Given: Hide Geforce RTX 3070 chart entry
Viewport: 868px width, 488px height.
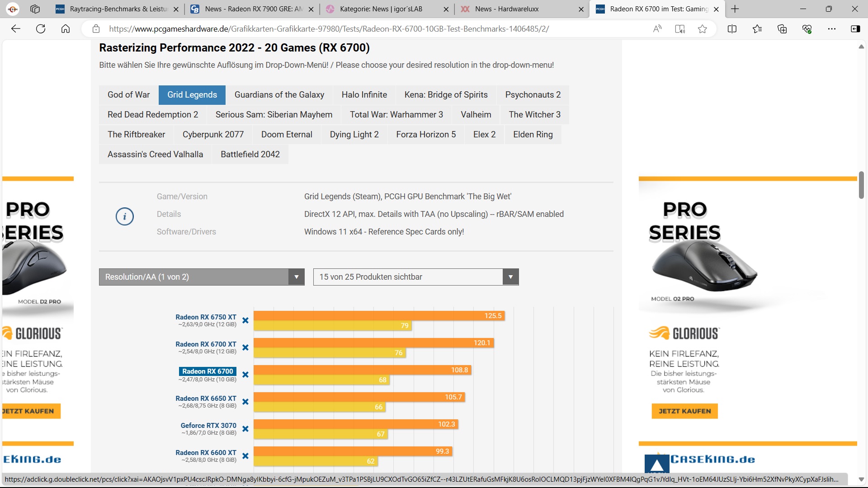Looking at the screenshot, I should point(245,429).
